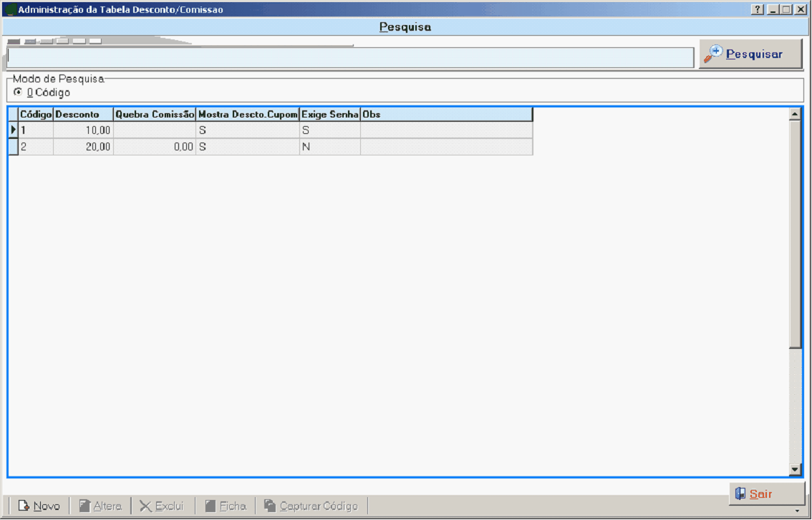
Task: Click the Altera edit button
Action: point(100,506)
